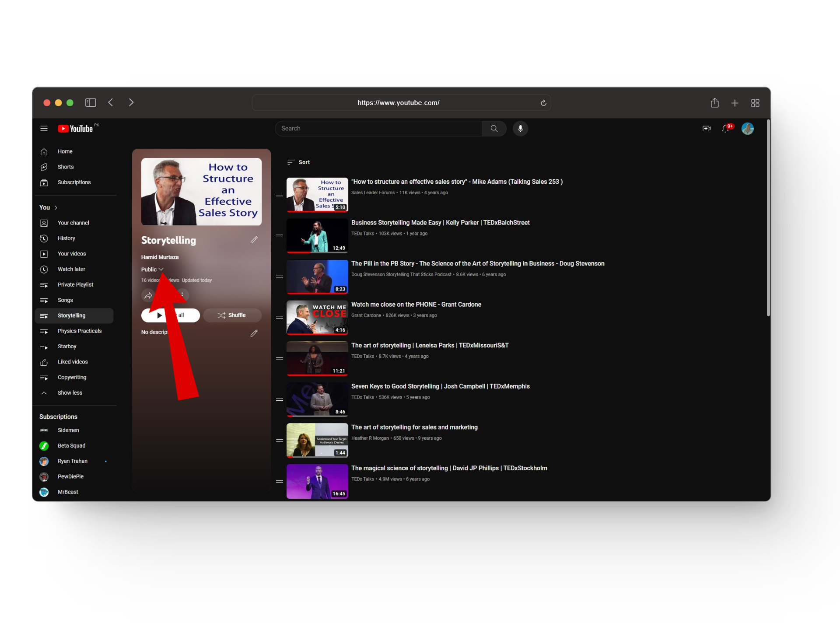Click the search magnifier button

[x=494, y=129]
